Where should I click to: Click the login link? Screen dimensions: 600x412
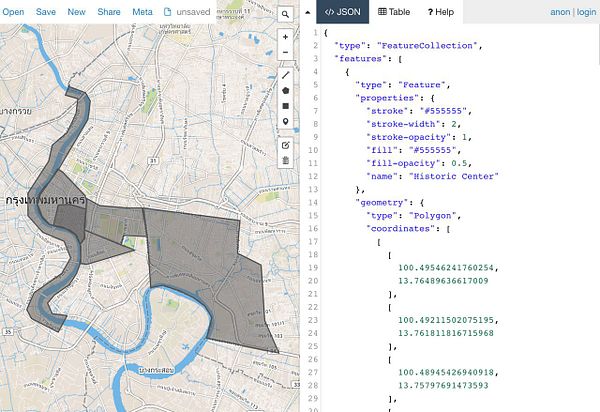click(x=586, y=12)
